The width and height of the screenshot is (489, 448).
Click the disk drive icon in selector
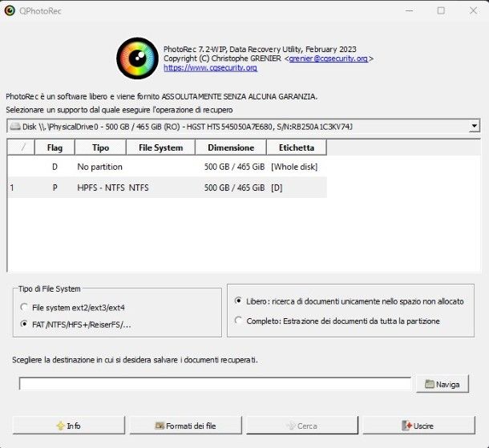(x=14, y=127)
